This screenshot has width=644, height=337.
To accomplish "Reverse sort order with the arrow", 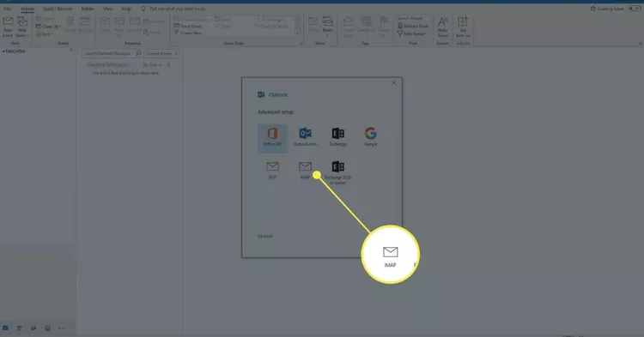I will point(169,65).
